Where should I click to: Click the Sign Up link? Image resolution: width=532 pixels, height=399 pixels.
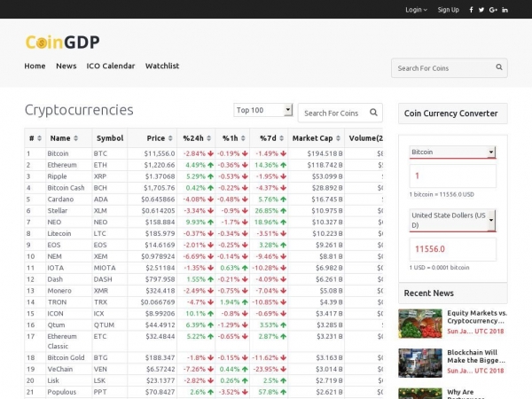pos(448,10)
